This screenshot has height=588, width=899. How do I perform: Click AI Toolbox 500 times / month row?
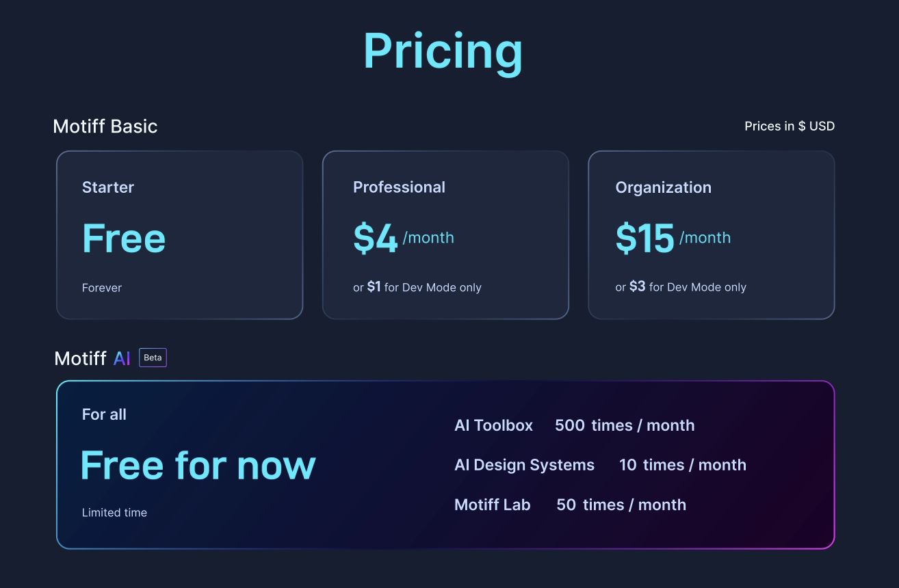pos(574,425)
